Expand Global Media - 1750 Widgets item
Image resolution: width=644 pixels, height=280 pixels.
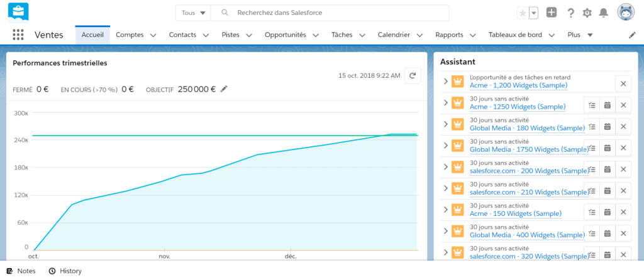[445, 145]
